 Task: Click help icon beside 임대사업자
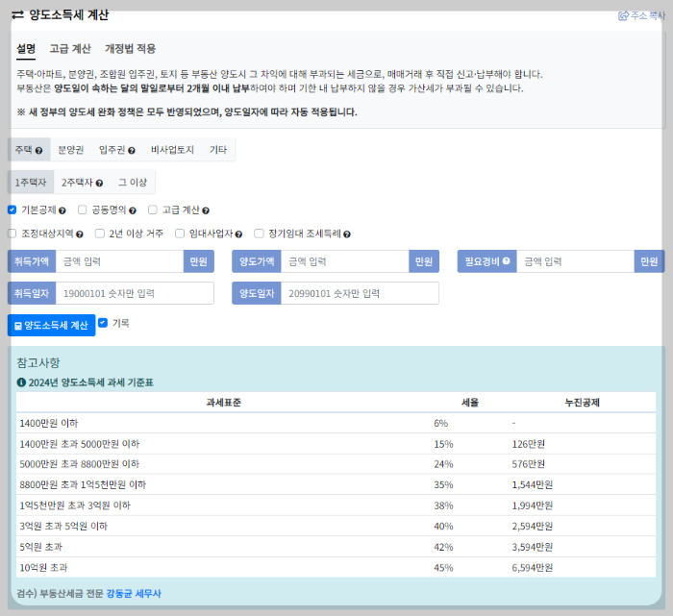click(x=238, y=234)
